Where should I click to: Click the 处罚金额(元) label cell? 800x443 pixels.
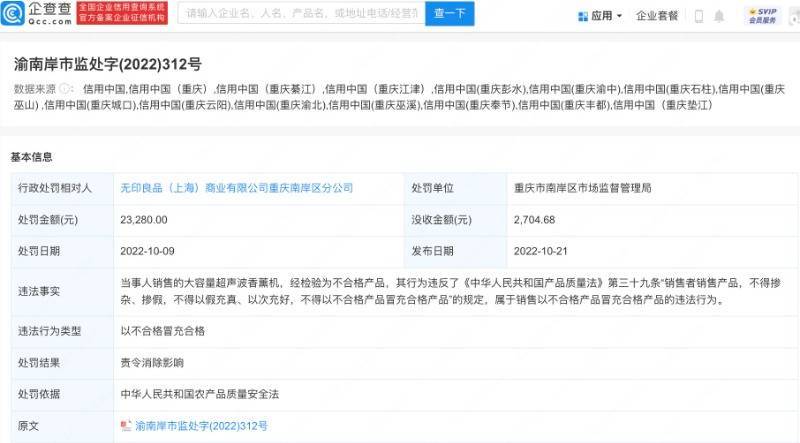[62, 220]
